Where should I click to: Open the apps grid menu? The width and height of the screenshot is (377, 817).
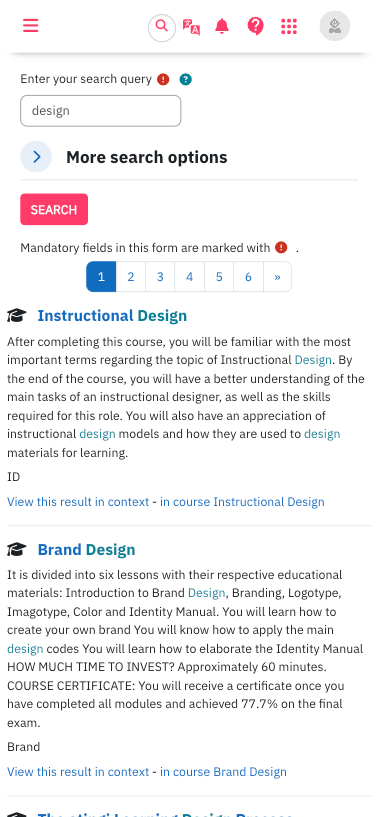288,26
